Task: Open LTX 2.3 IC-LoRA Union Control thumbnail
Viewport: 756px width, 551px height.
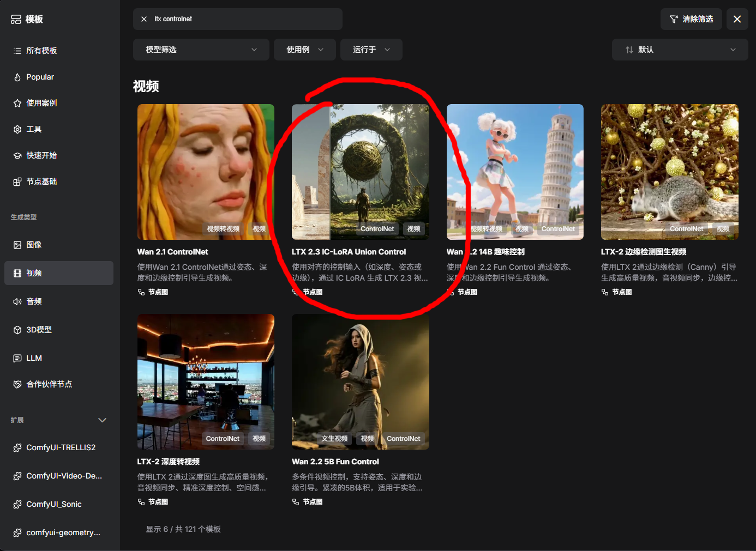Action: [361, 172]
